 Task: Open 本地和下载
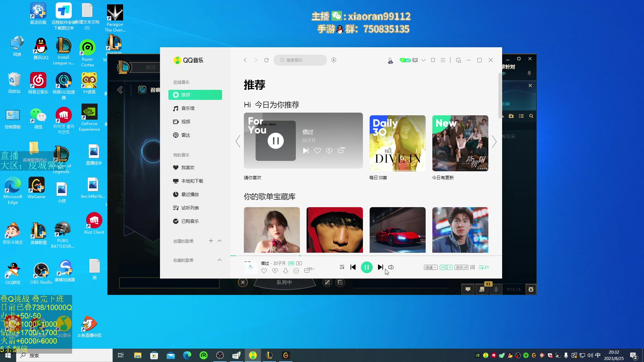[x=195, y=181]
